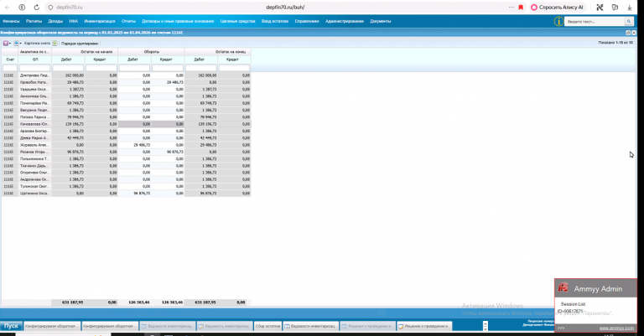644x336 pixels.
Task: Open the Доходы menu
Action: pos(55,21)
